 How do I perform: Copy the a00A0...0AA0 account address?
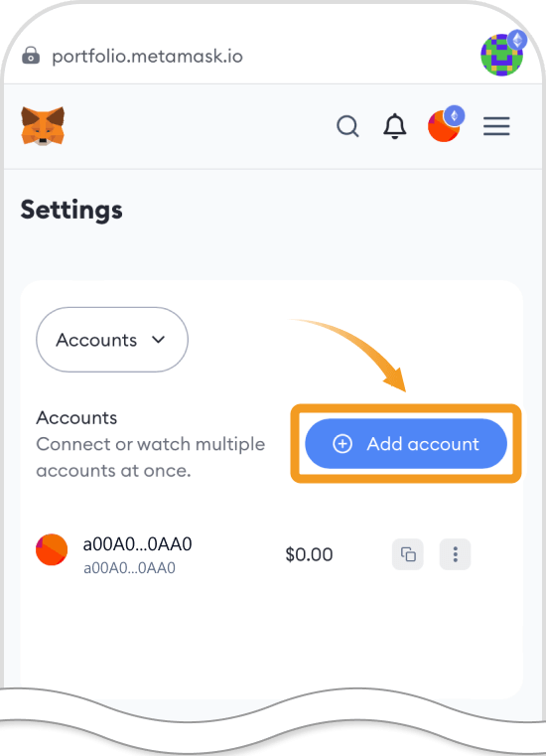pos(408,554)
